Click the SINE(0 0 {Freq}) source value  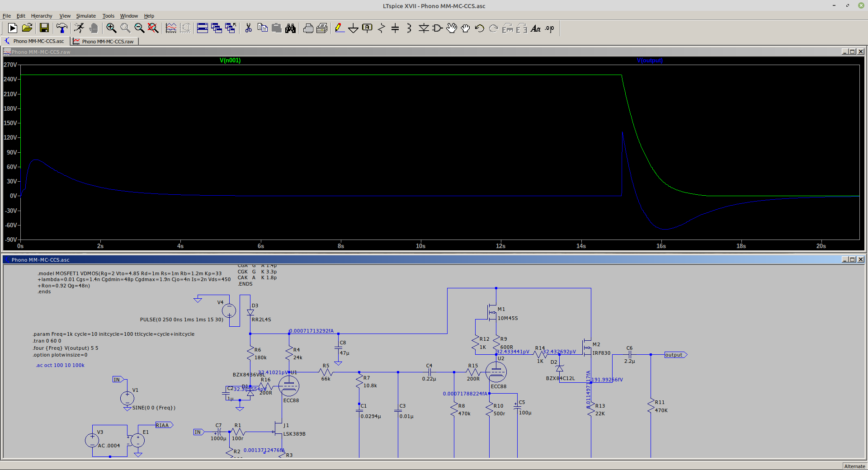154,408
